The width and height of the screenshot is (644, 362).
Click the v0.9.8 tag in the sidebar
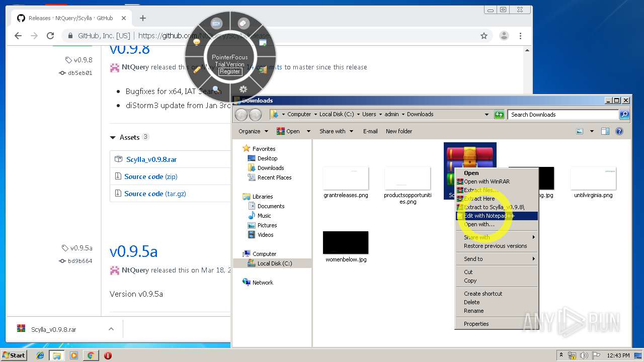point(79,60)
